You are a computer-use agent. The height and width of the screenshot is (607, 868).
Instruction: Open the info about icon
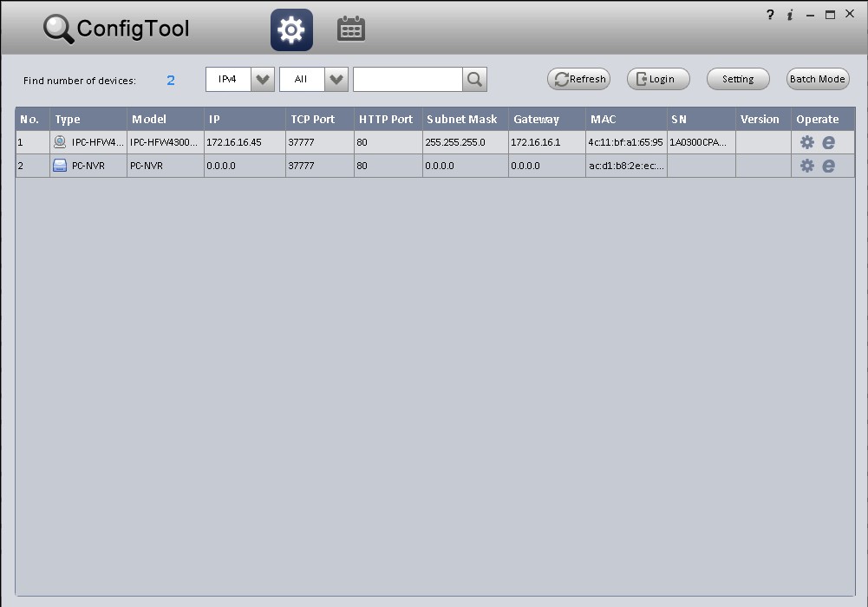(790, 15)
